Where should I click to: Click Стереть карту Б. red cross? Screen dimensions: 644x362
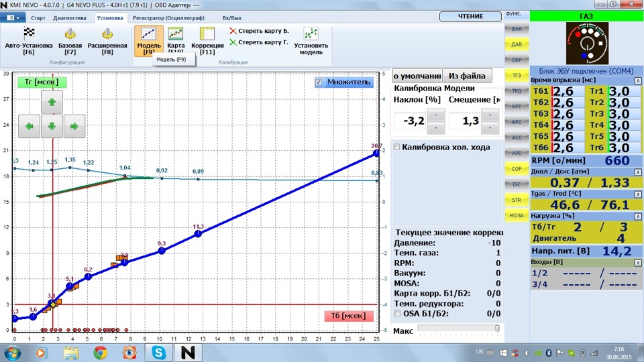click(x=233, y=31)
